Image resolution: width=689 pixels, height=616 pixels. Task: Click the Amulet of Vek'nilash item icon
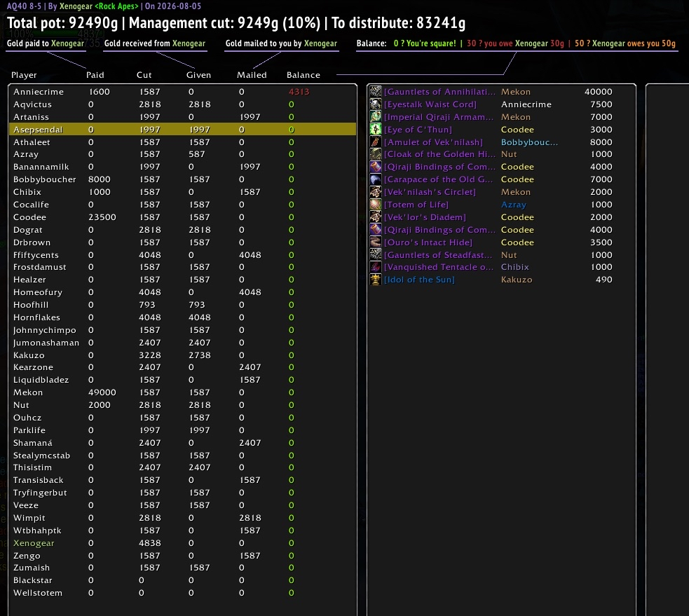375,142
